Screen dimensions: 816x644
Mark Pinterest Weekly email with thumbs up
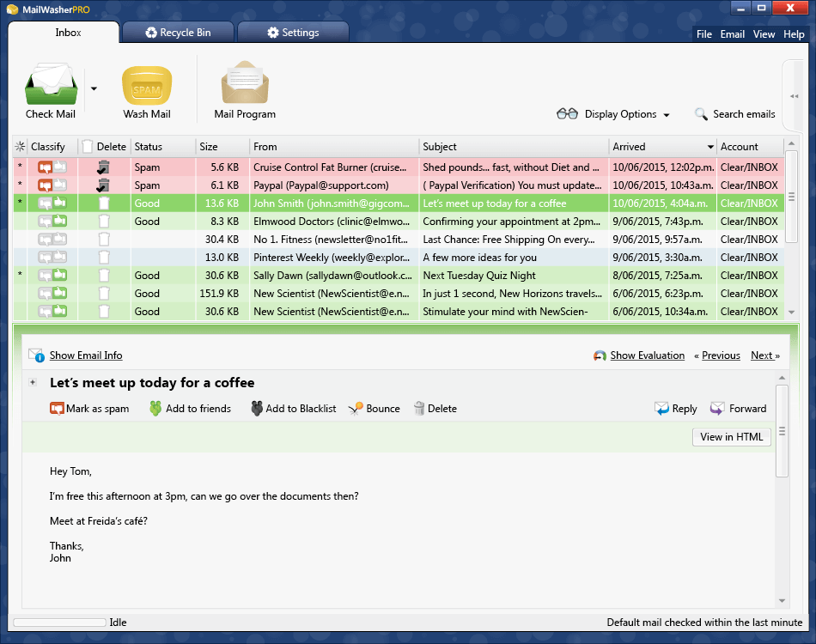60,258
